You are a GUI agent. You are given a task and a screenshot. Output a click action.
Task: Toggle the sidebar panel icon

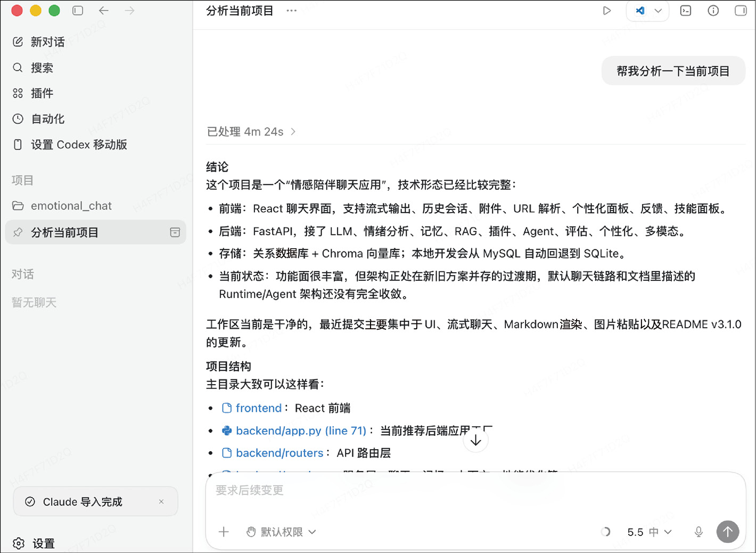(78, 11)
